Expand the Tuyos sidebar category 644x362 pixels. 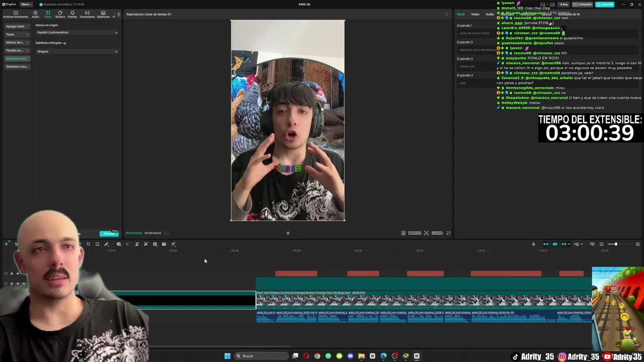click(17, 34)
